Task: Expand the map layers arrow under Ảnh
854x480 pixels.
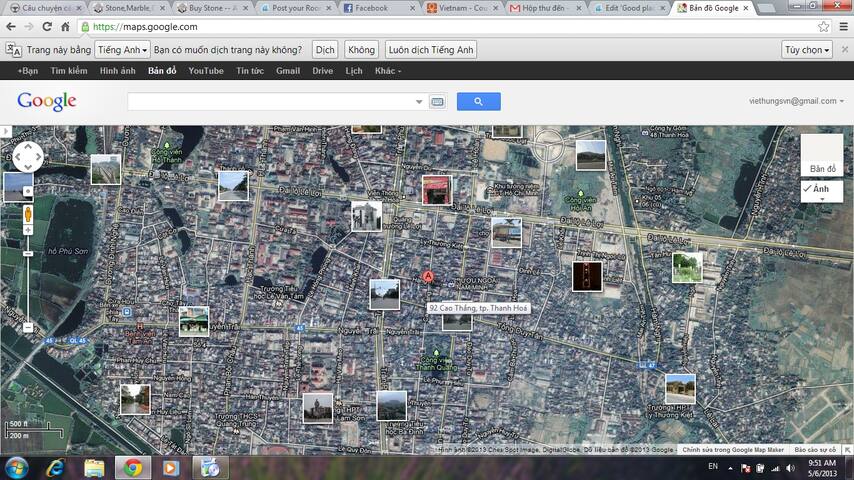Action: (822, 200)
